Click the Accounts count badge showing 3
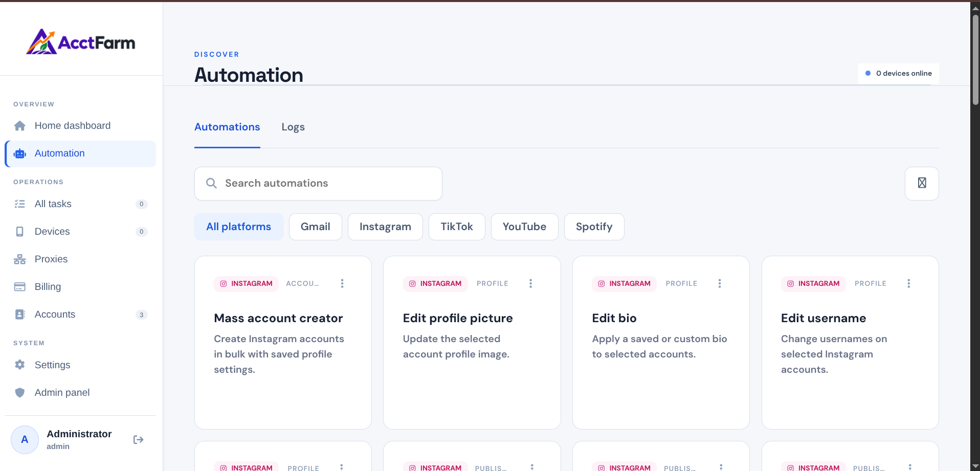The image size is (980, 471). coord(142,315)
